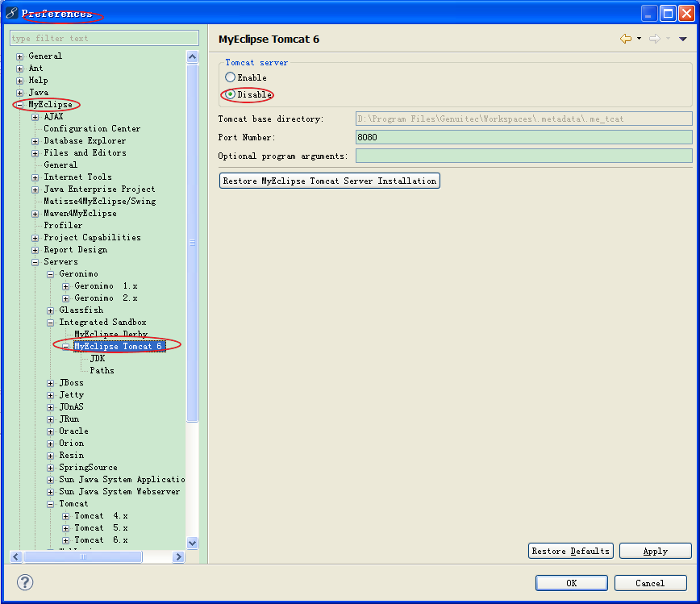Click the Cancel button

[x=650, y=583]
